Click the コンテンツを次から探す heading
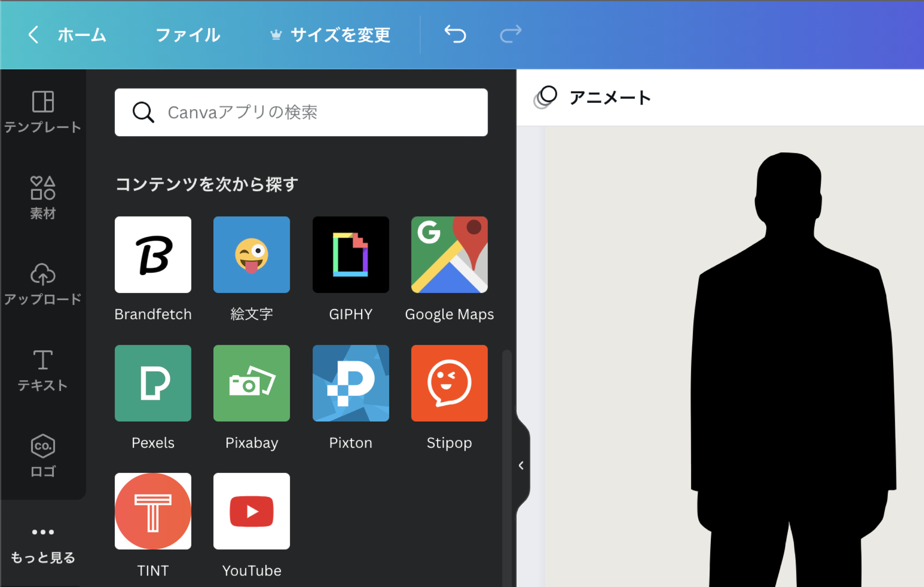Screen dimensions: 924x587 207,184
